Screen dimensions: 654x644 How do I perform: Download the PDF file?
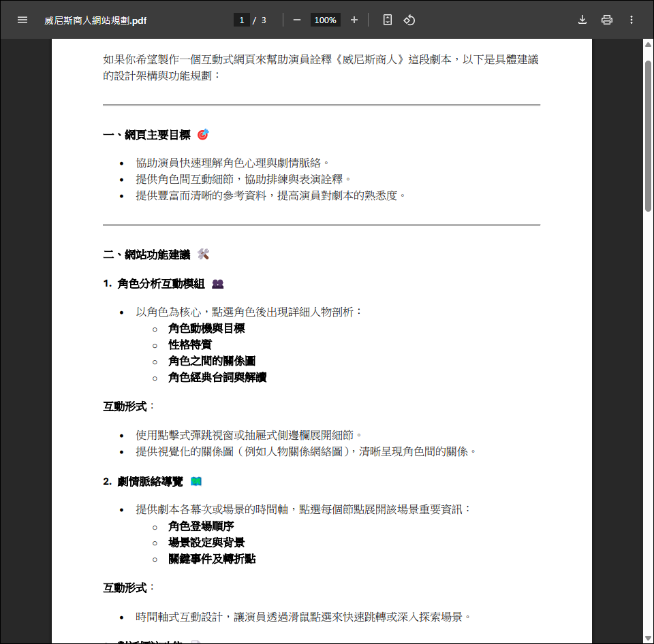(x=582, y=20)
